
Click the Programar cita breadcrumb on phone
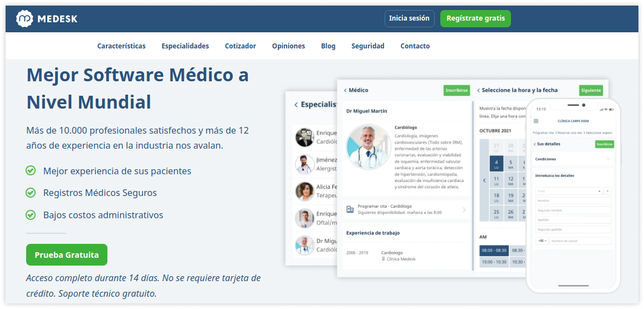pos(543,133)
